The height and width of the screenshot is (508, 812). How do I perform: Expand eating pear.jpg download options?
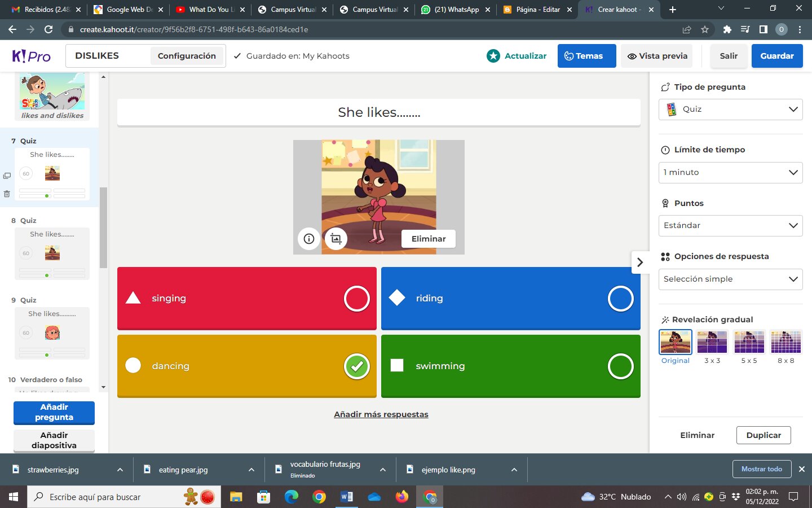pos(251,470)
